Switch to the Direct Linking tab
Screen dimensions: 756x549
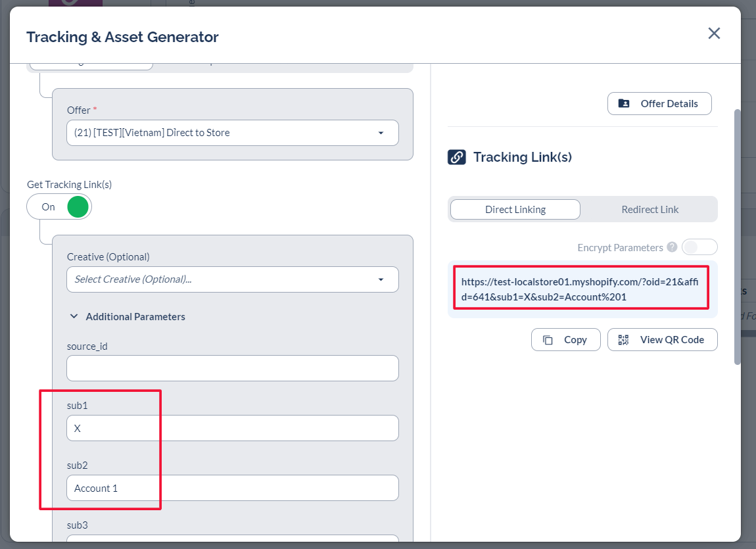[x=515, y=210]
